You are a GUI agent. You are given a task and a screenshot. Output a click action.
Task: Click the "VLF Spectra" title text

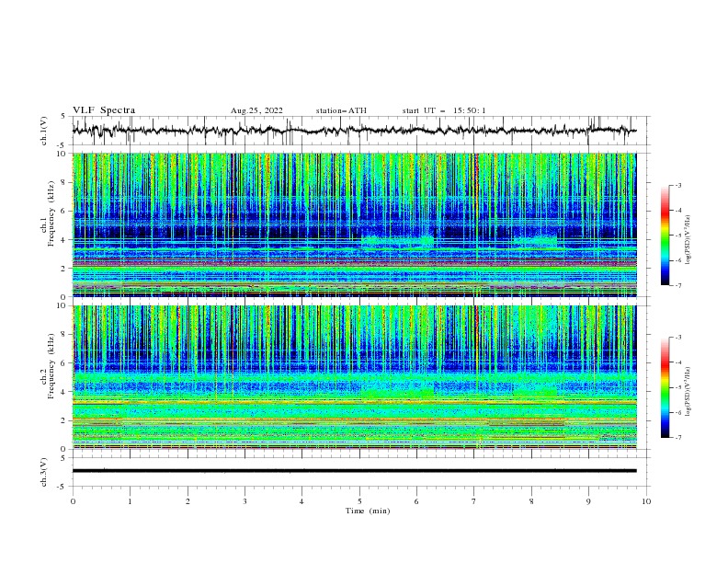(x=104, y=110)
